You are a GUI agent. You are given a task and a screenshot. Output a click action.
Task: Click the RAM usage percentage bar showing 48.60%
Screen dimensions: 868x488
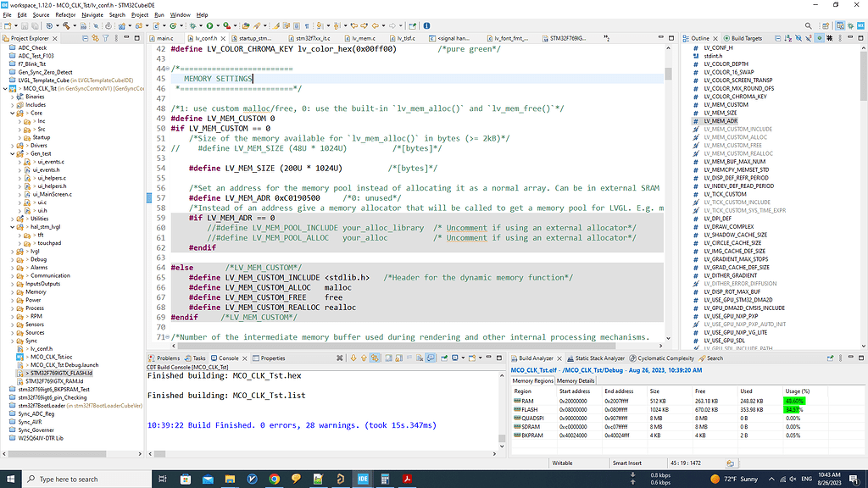click(792, 400)
